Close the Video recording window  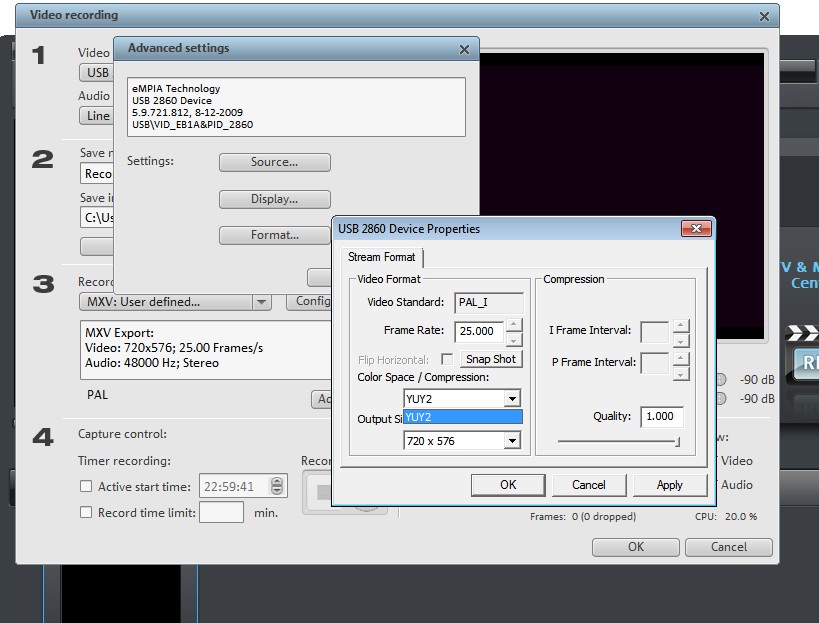(x=764, y=17)
